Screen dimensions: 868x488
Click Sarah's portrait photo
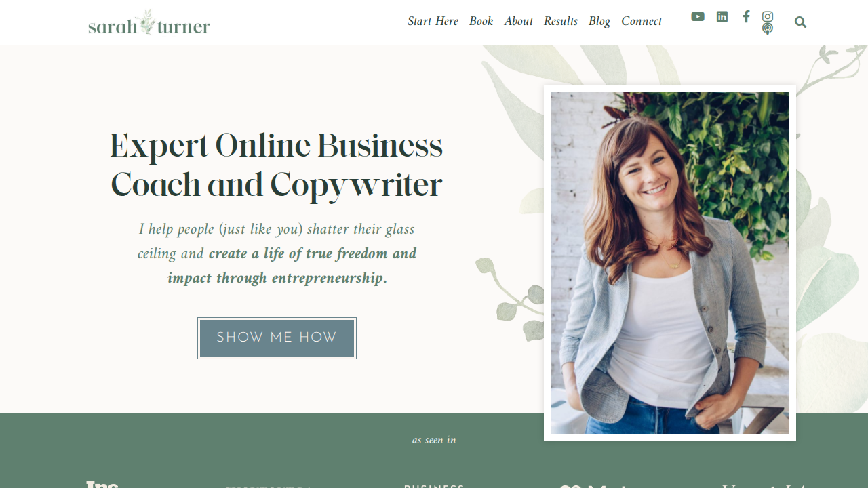coord(670,263)
